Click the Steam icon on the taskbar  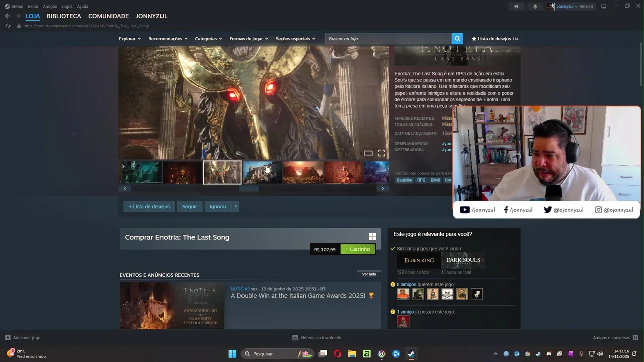point(411,354)
